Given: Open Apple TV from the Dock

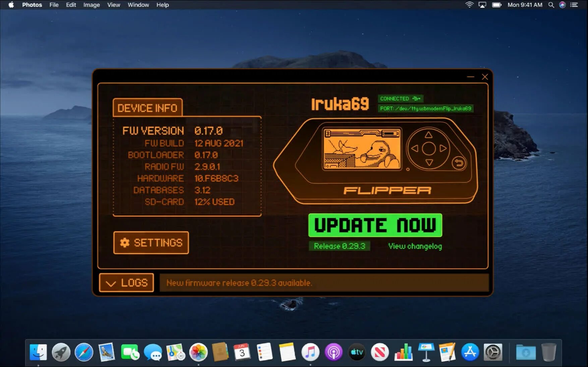Looking at the screenshot, I should [357, 352].
